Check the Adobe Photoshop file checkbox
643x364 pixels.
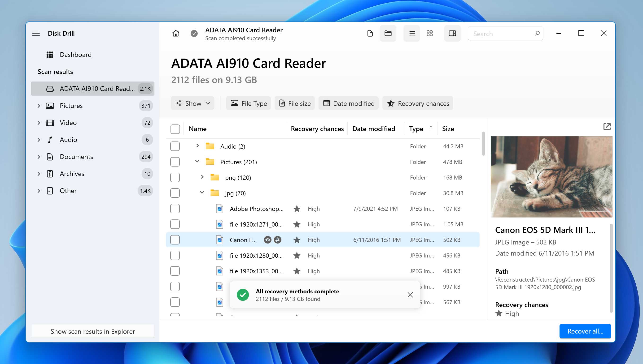[175, 209]
